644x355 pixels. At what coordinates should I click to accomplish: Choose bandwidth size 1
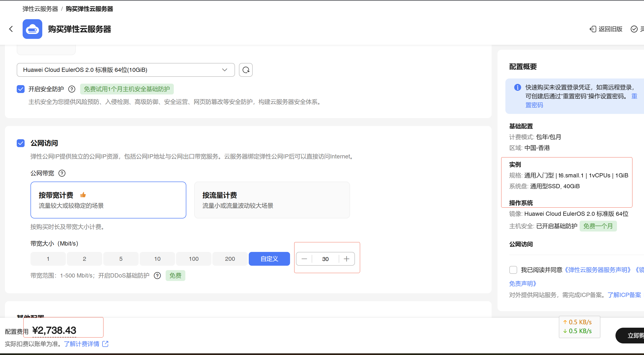click(x=48, y=259)
